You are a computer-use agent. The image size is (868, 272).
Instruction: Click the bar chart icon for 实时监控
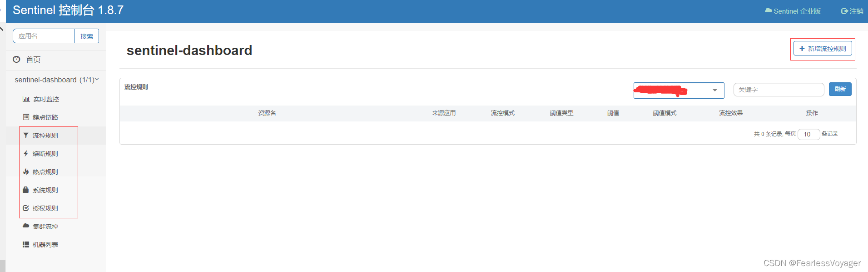click(26, 99)
